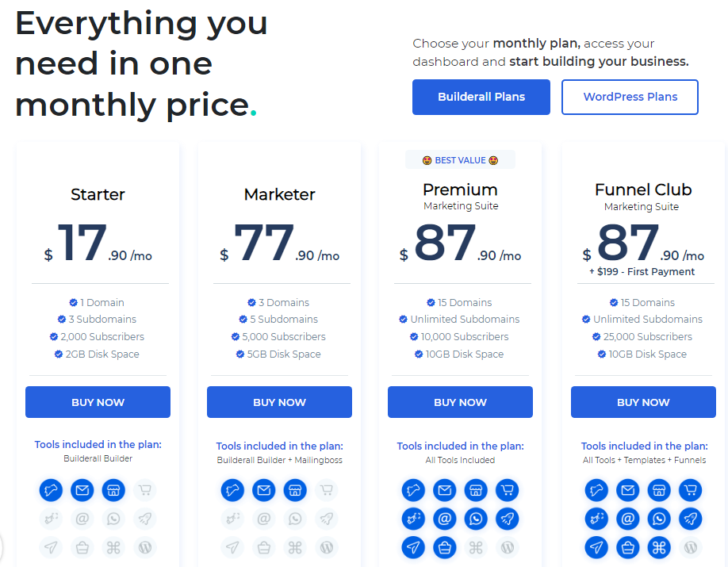The image size is (728, 567).
Task: Click BUY NOW under Starter plan
Action: [x=98, y=402]
